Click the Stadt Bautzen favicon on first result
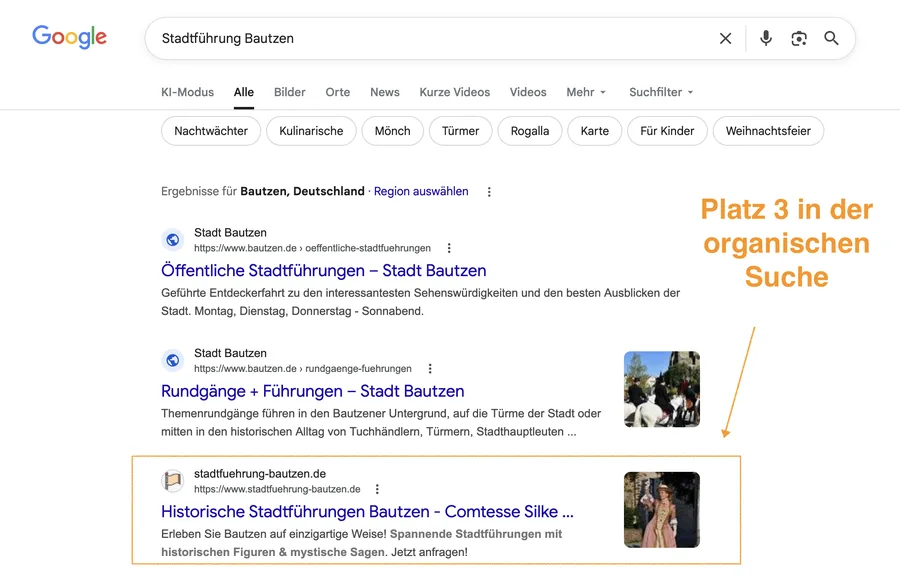The width and height of the screenshot is (900, 587). point(172,240)
